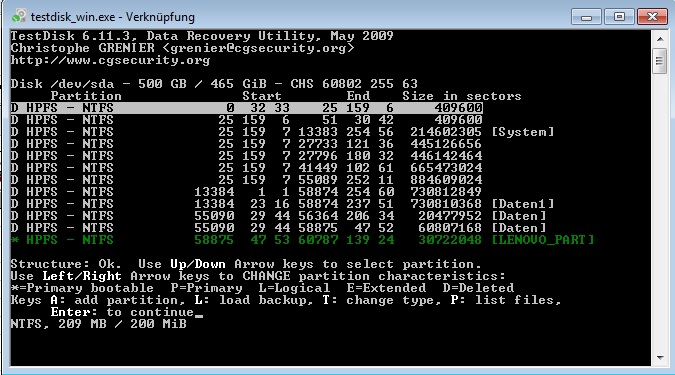Click the 'Partition' column header
The image size is (675, 375).
[x=86, y=96]
